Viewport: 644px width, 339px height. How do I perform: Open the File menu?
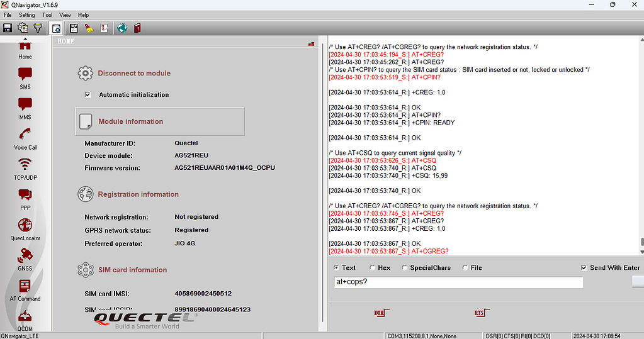click(x=8, y=14)
